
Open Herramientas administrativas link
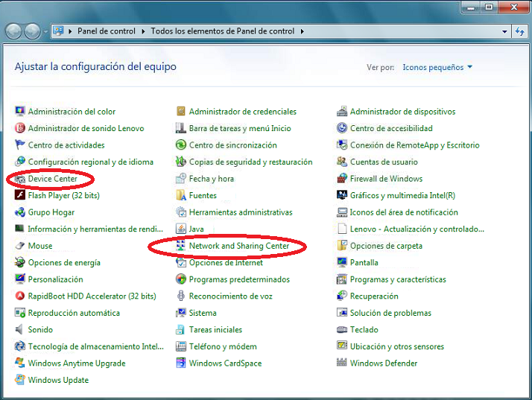(x=241, y=212)
